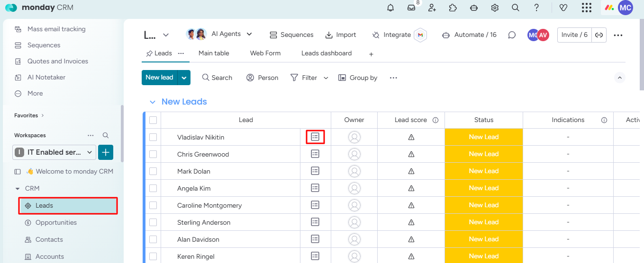The image size is (644, 263).
Task: Click Indications column info icon
Action: (604, 120)
